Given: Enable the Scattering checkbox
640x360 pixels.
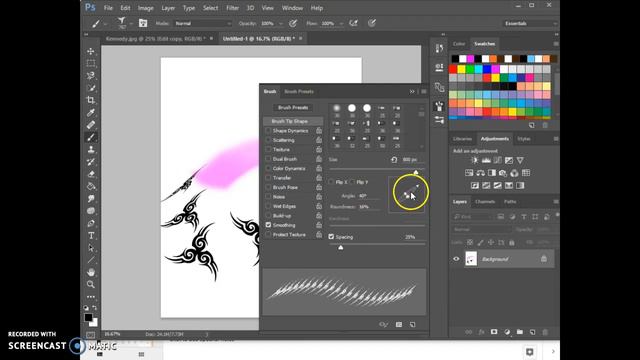Looking at the screenshot, I should [268, 140].
